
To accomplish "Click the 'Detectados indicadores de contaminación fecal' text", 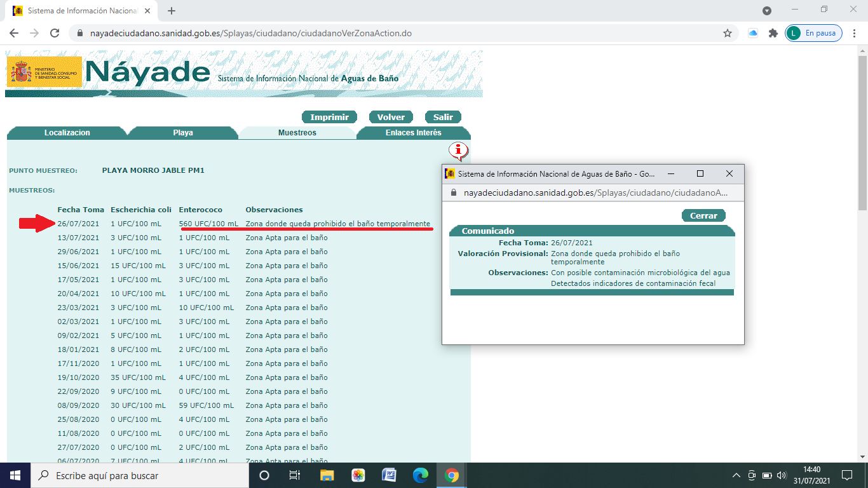I will click(633, 283).
